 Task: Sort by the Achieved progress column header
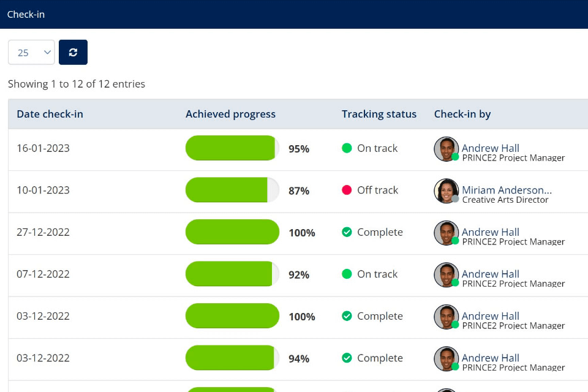[x=230, y=114]
